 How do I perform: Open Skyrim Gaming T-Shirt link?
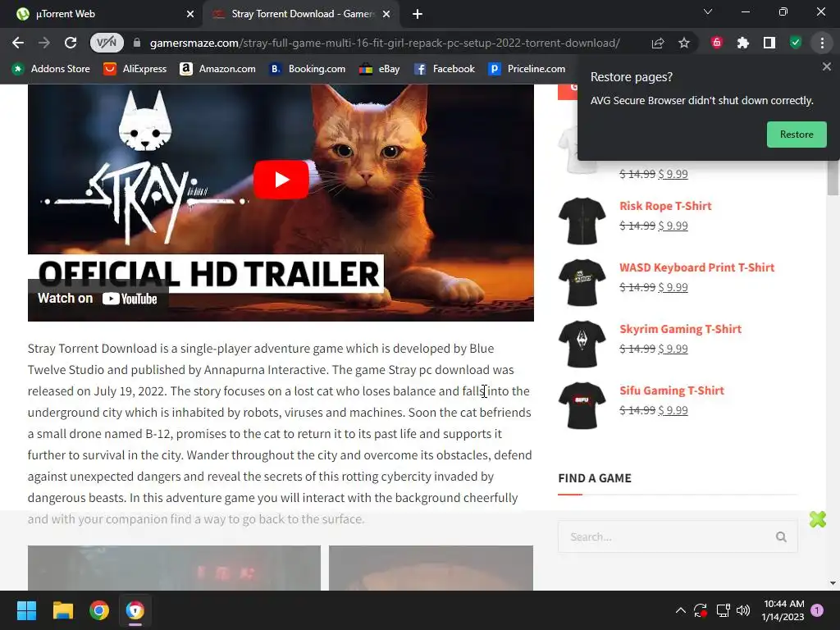pos(680,330)
